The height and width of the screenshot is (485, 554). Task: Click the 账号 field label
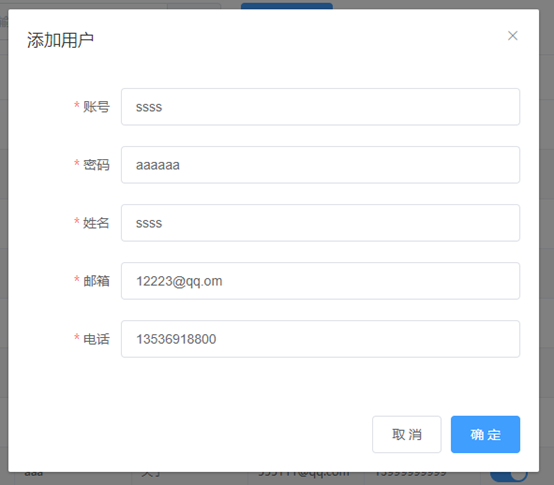(96, 107)
